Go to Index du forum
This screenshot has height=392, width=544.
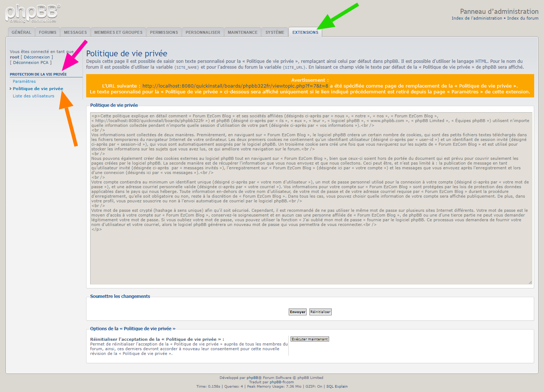(523, 18)
